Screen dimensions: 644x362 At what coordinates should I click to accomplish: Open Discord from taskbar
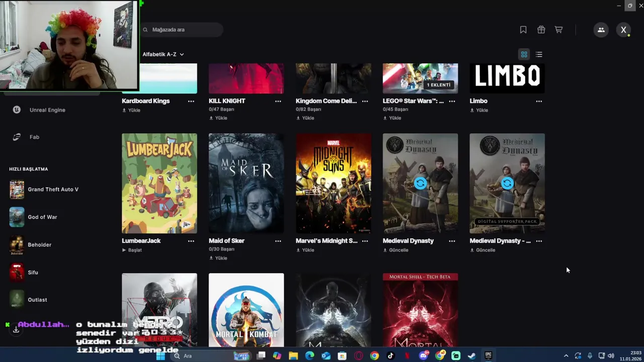[424, 356]
